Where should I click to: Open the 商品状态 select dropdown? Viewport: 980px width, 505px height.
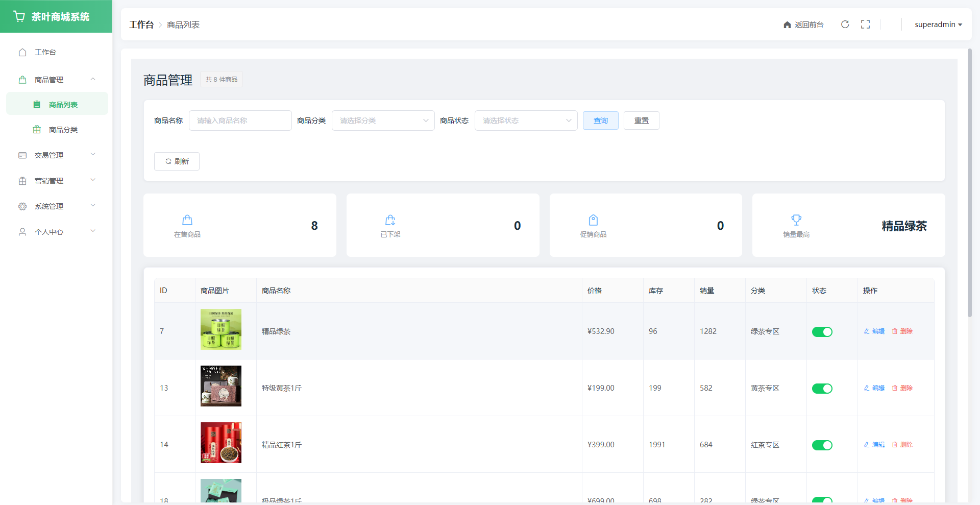coord(526,121)
